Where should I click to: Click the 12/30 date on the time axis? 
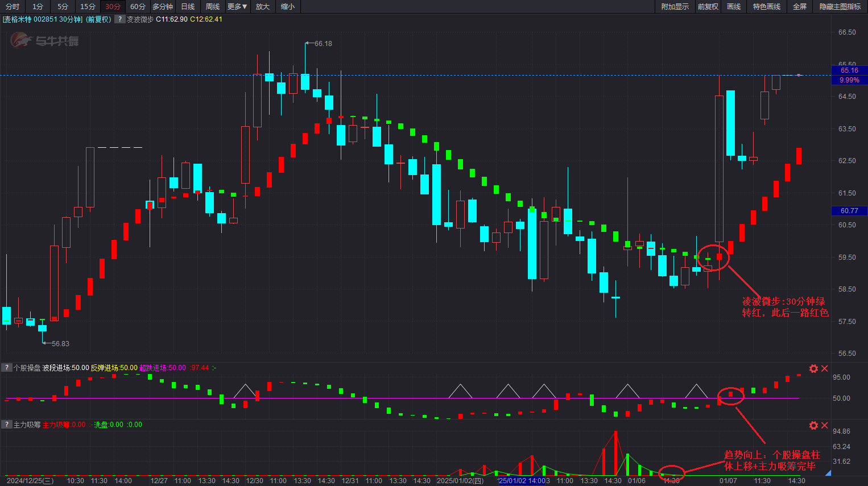coord(254,481)
